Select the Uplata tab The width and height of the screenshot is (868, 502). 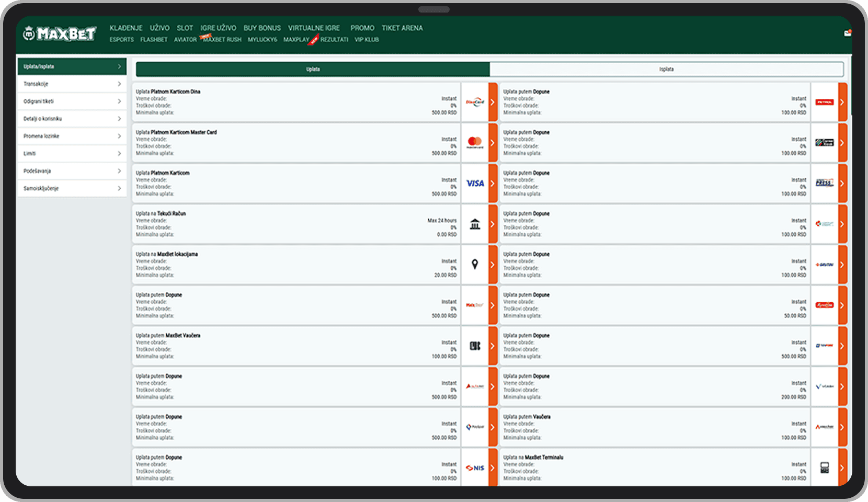(313, 69)
